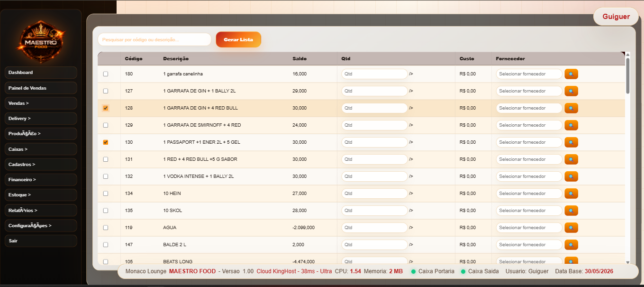Screen dimensions: 644x287
Task: Click supplier search icon for AGUA row
Action: pos(571,228)
